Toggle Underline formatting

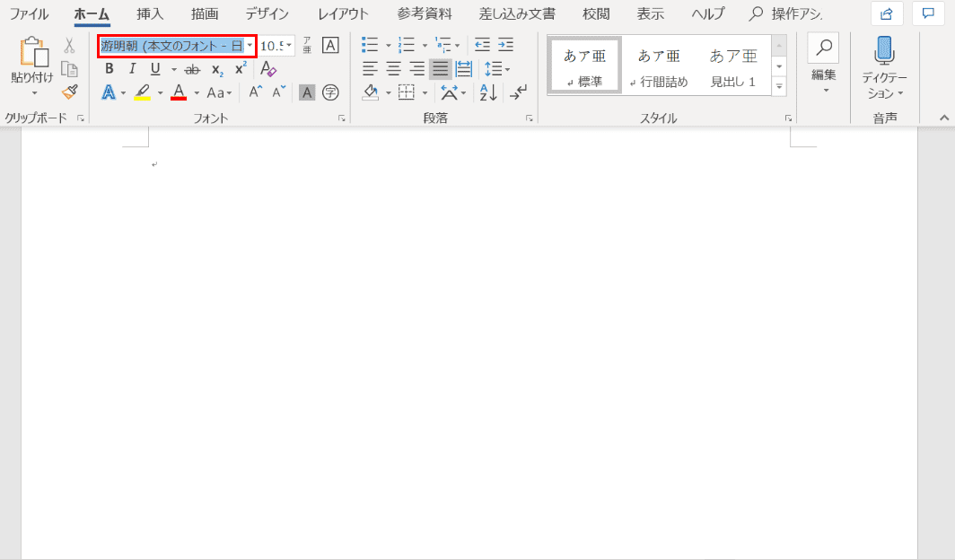(x=155, y=69)
